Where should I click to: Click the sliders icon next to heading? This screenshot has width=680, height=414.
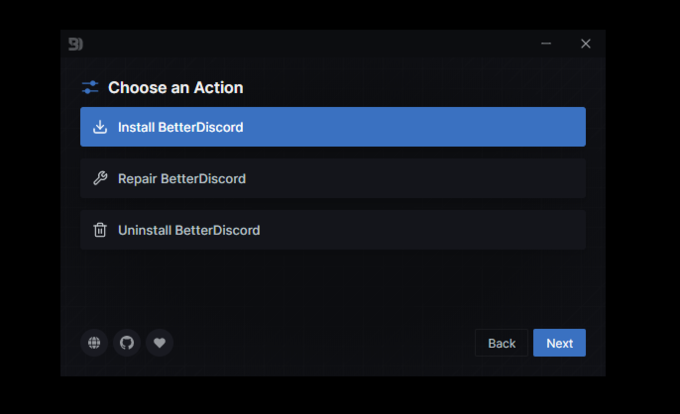coord(90,87)
